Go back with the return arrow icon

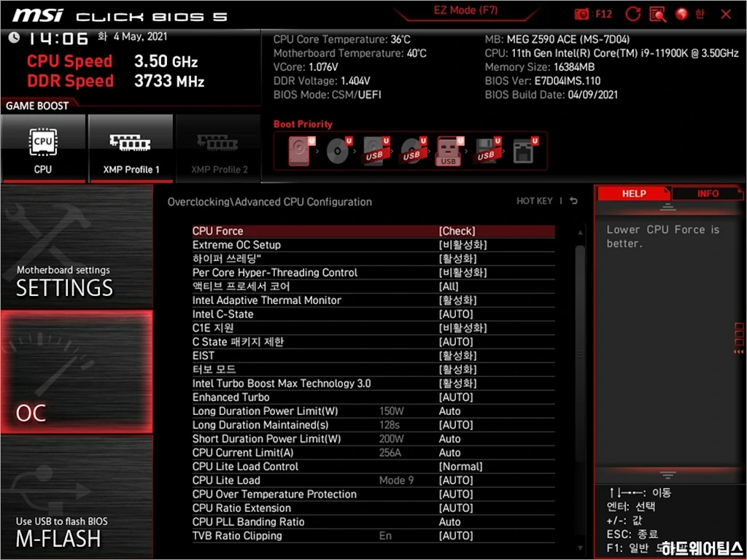(x=573, y=201)
